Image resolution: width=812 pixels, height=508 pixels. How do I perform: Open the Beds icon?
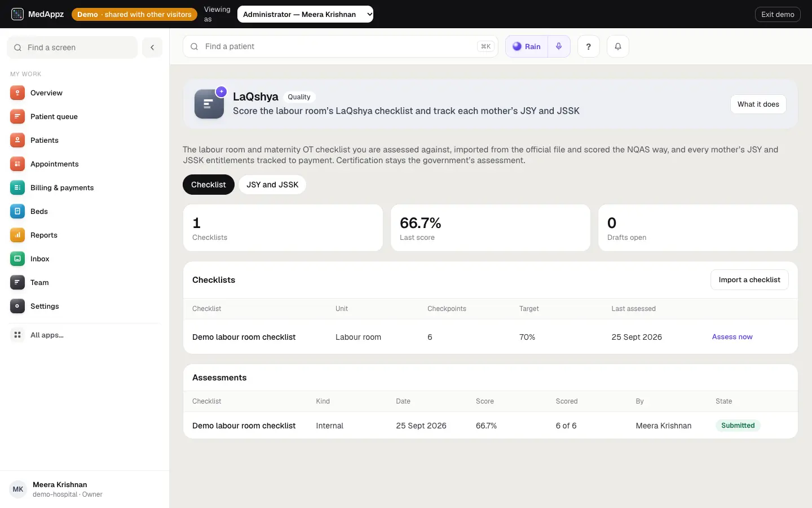click(17, 212)
